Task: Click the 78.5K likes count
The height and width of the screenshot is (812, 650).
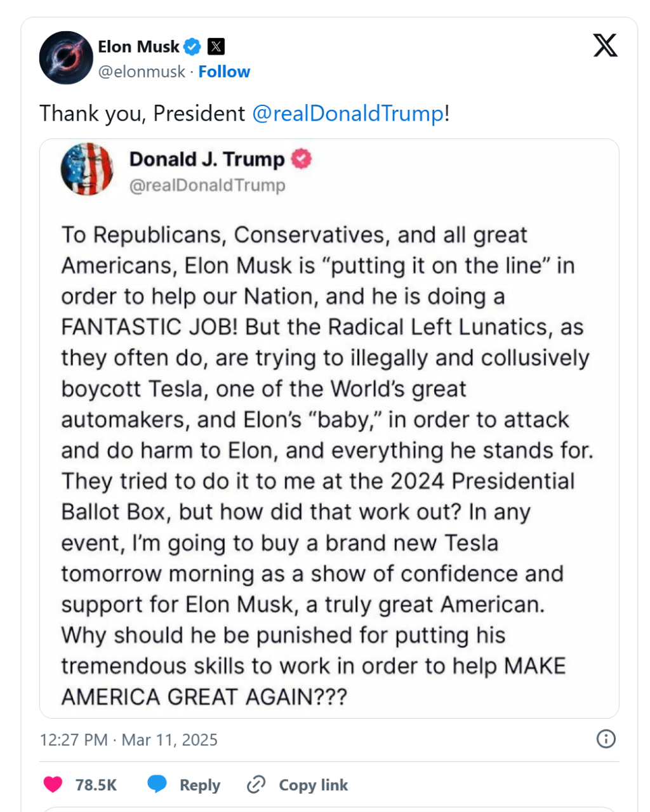Action: click(x=96, y=785)
